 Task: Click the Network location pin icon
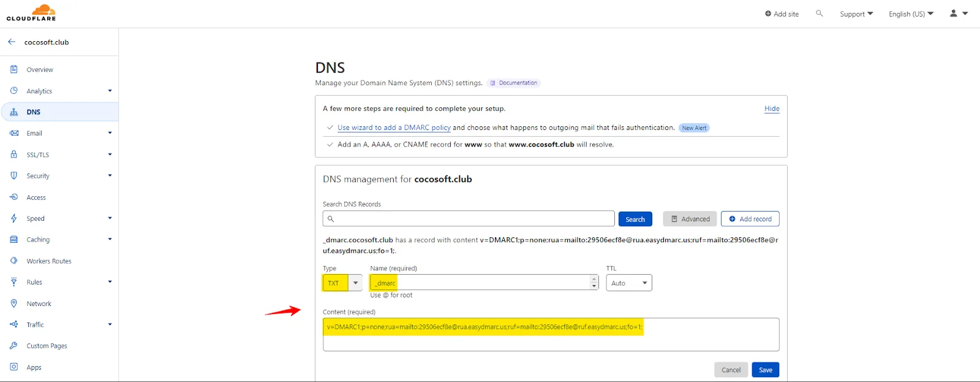click(14, 303)
